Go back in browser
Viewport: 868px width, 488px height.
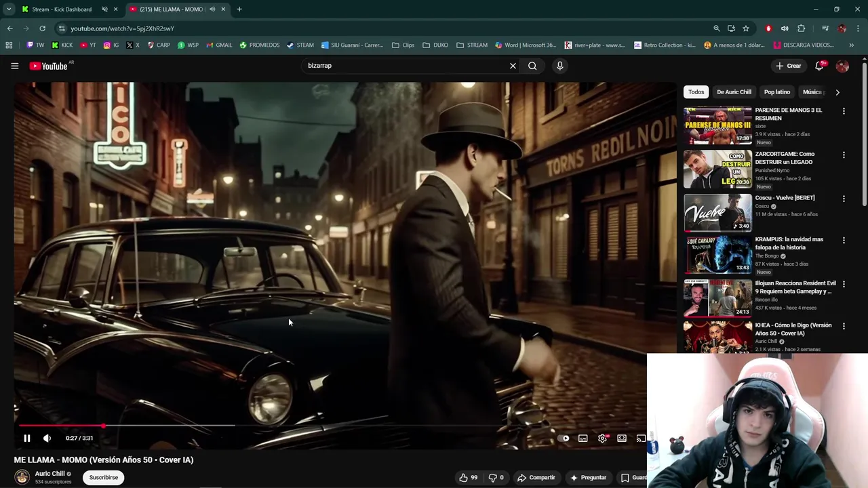point(9,28)
